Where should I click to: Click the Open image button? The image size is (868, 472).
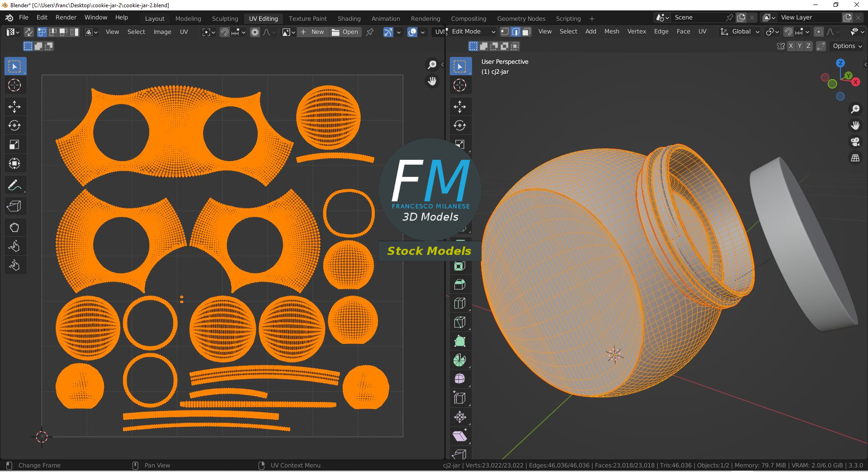click(x=345, y=32)
